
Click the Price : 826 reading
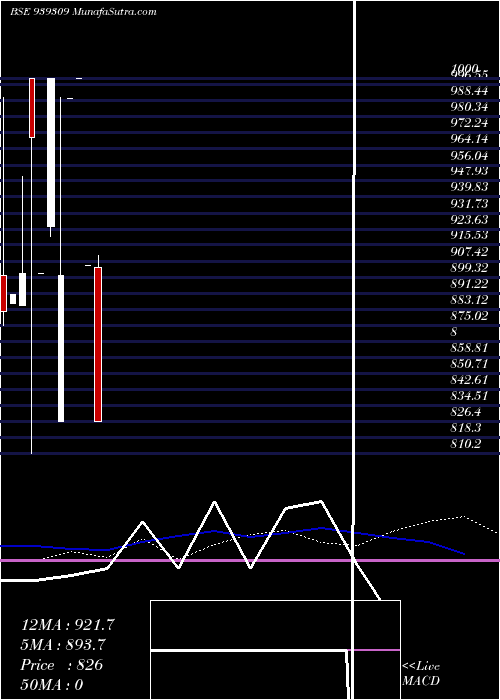[62, 665]
